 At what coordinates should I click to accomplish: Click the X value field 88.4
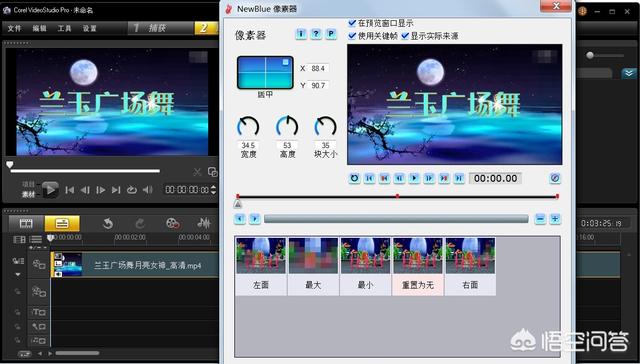tap(318, 69)
